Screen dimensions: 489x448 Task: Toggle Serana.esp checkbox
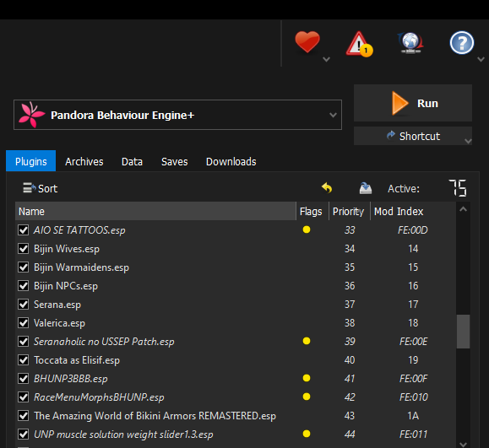coord(24,304)
